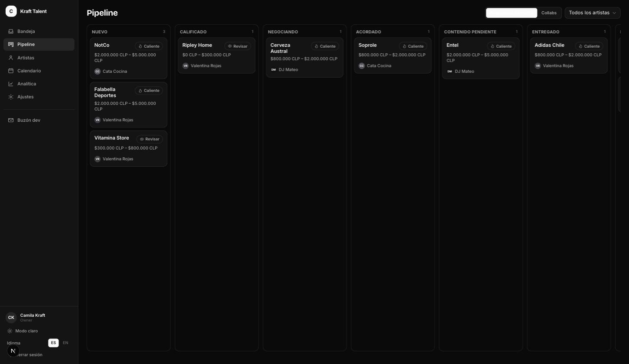The width and height of the screenshot is (629, 364).
Task: Open the Falabella Deportes card title
Action: tap(105, 92)
